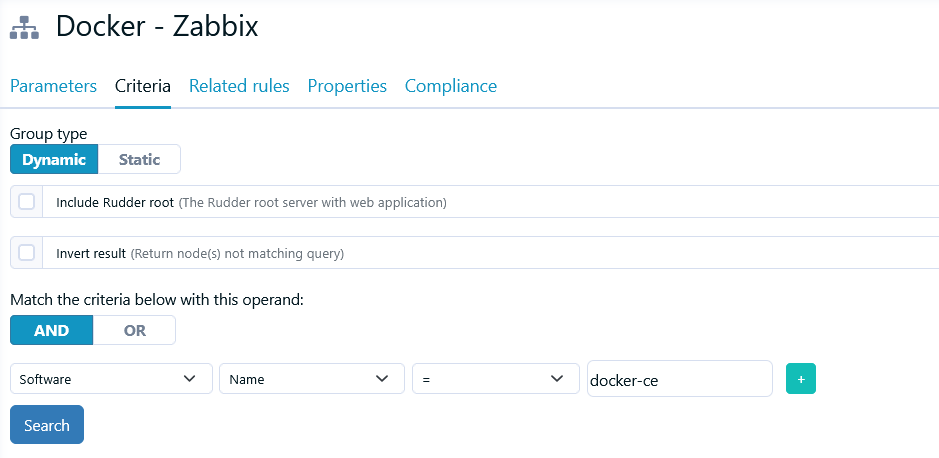Open the Related rules tab
Screen dimensions: 939x458
point(239,86)
